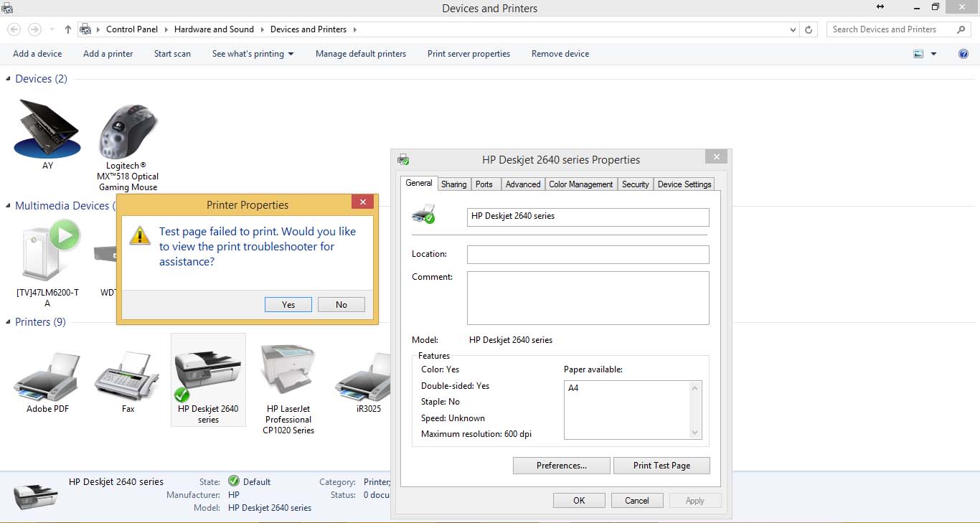Click the Location text field
Screen dimensions: 980x523
tap(588, 255)
